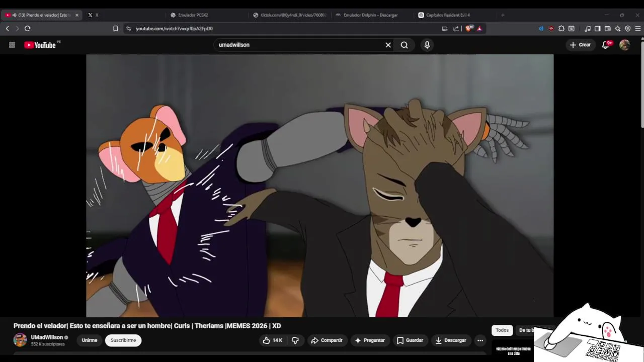Open browser extensions puzzle icon

(x=561, y=29)
